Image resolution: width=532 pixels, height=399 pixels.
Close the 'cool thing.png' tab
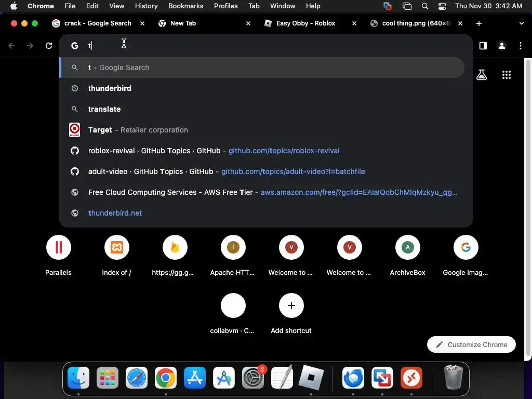click(x=460, y=23)
